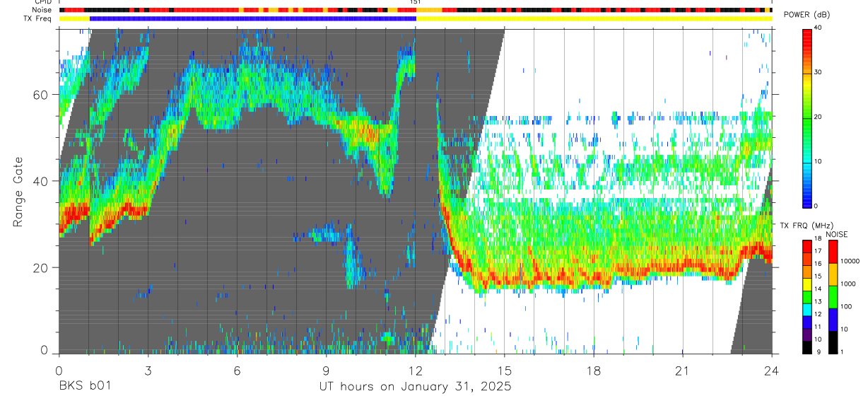The width and height of the screenshot is (868, 401).
Task: Click the Range Gate axis title
Action: (18, 192)
